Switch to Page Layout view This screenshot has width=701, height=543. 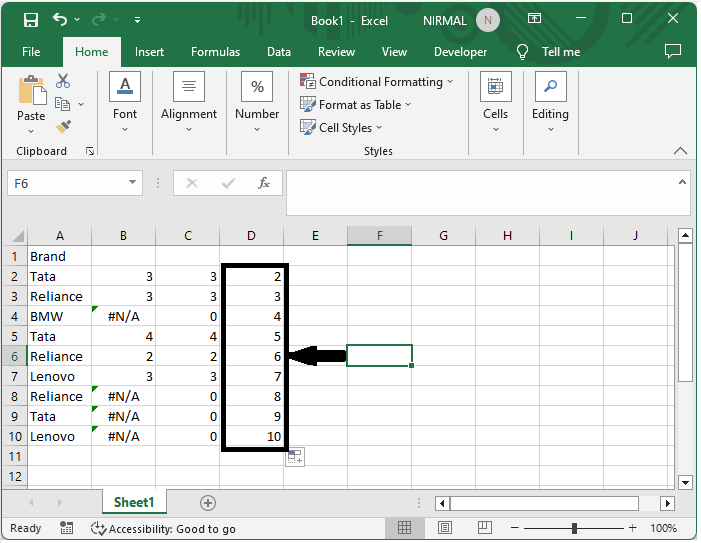tap(445, 528)
